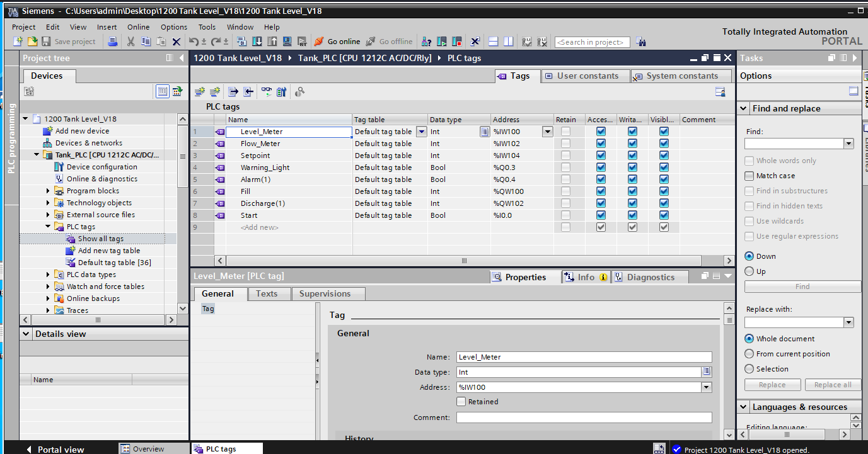
Task: Click the Open project folder icon
Action: [x=32, y=42]
